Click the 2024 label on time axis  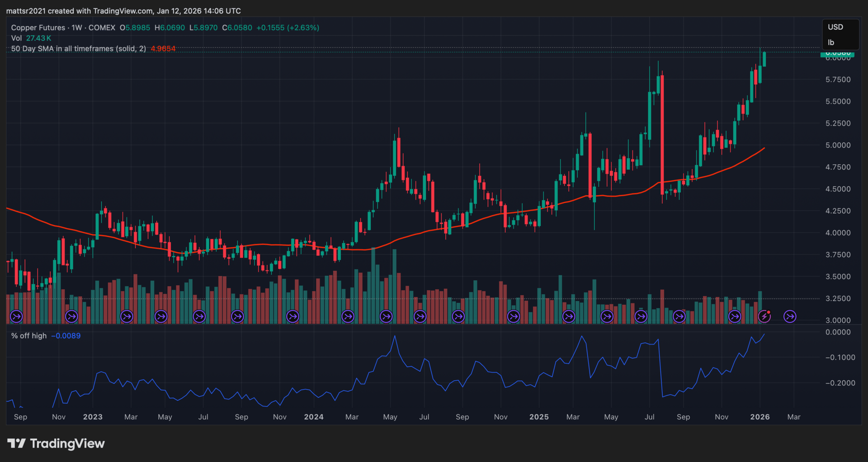[x=314, y=417]
